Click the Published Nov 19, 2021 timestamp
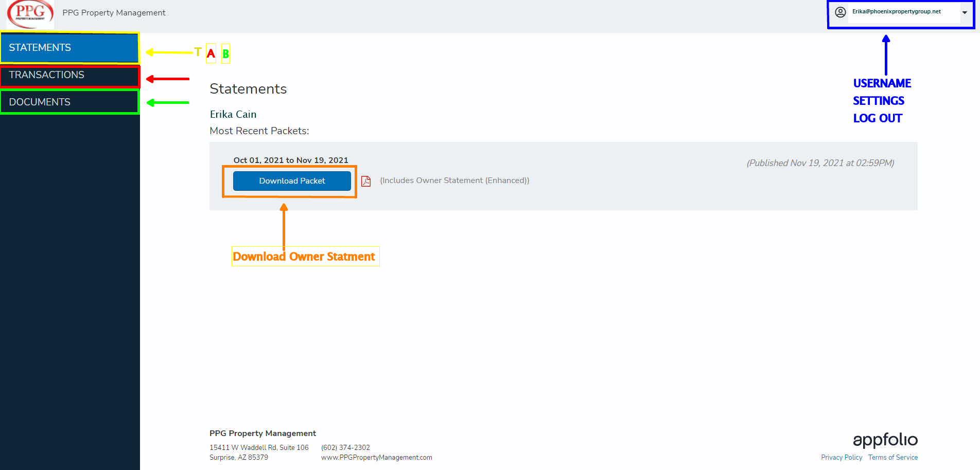This screenshot has width=980, height=470. pyautogui.click(x=820, y=163)
